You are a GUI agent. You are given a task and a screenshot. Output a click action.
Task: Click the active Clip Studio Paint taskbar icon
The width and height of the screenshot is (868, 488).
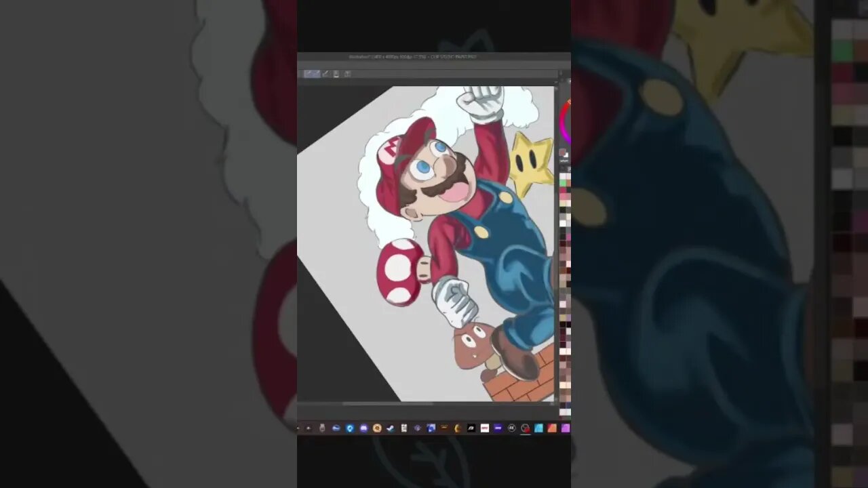point(525,428)
